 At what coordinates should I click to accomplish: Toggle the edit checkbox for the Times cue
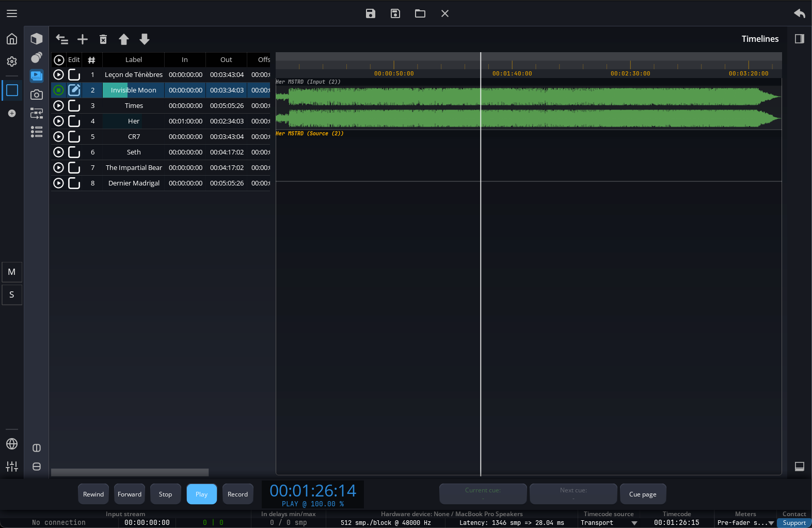(74, 106)
